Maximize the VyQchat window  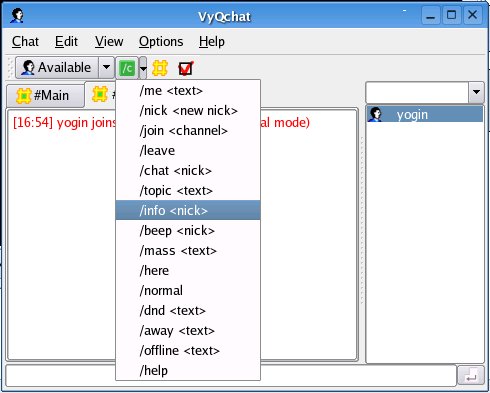pos(452,15)
